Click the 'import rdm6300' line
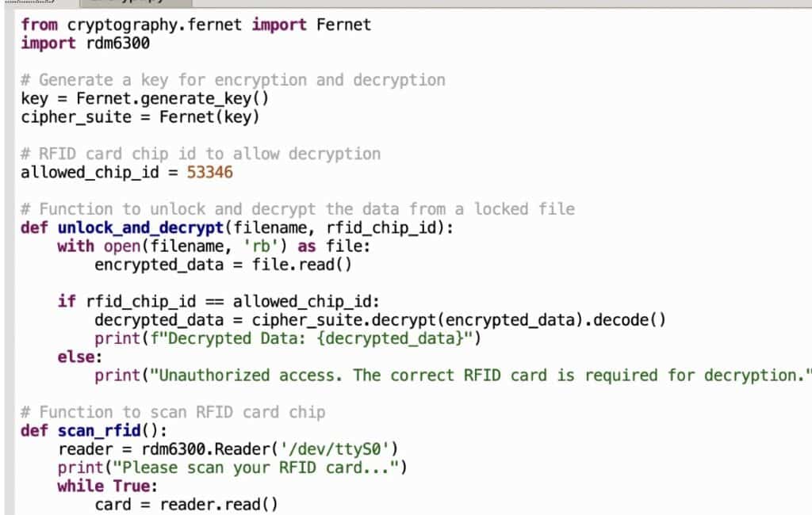The width and height of the screenshot is (812, 515). 86,43
